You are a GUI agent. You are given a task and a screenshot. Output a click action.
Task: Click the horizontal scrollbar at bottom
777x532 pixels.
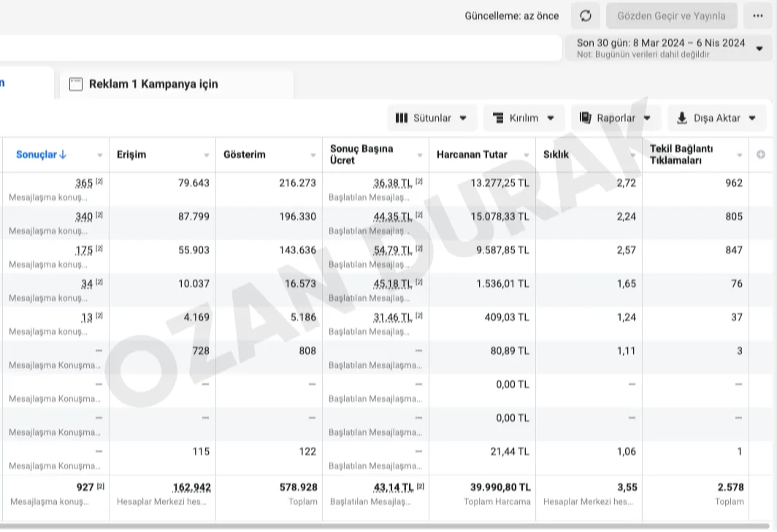pyautogui.click(x=385, y=527)
